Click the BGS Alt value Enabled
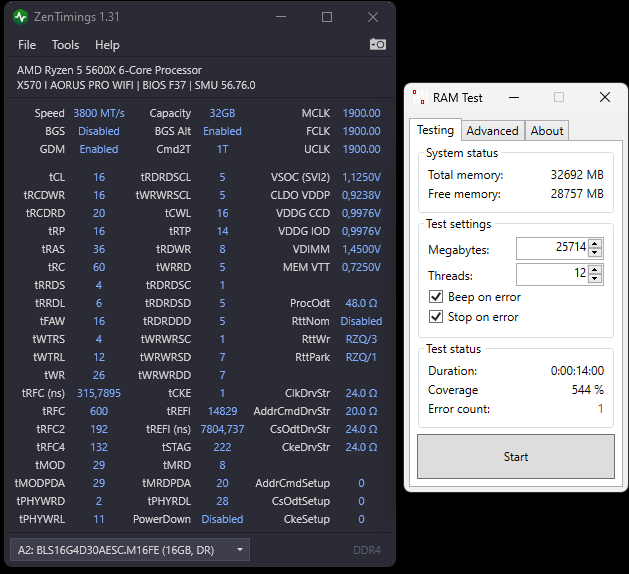The image size is (629, 574). pyautogui.click(x=222, y=131)
